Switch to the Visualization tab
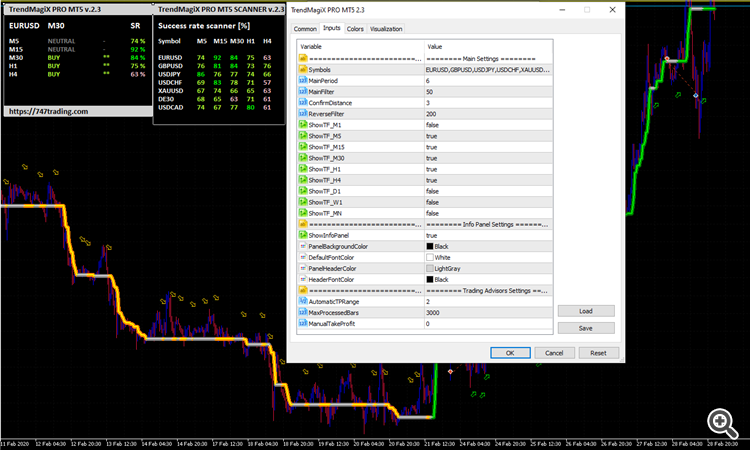The height and width of the screenshot is (450, 750). coord(386,29)
